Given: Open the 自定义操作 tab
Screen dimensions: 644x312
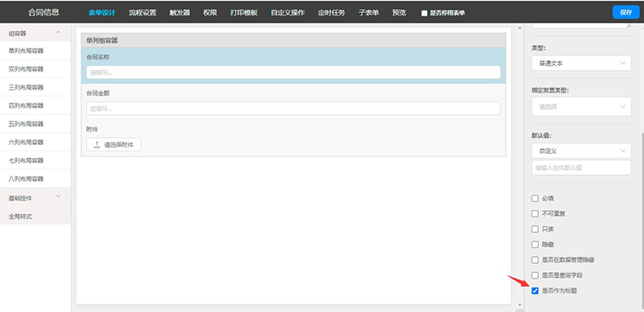Looking at the screenshot, I should tap(288, 12).
